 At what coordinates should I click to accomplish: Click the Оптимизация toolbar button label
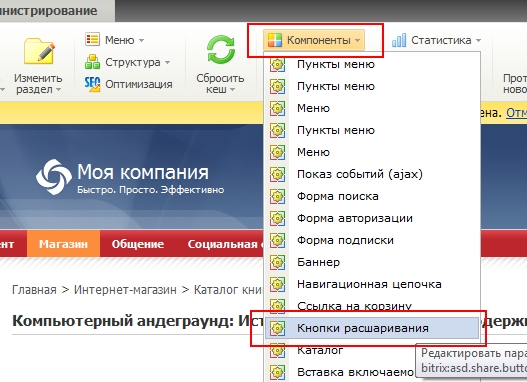[x=139, y=84]
